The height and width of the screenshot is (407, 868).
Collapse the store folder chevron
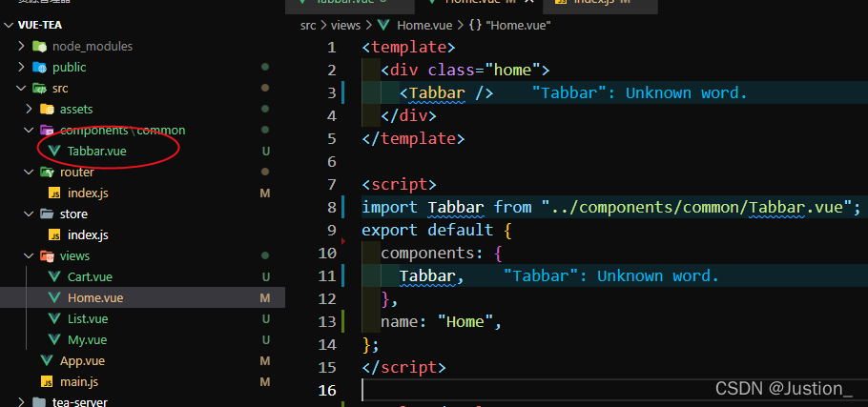click(x=29, y=214)
